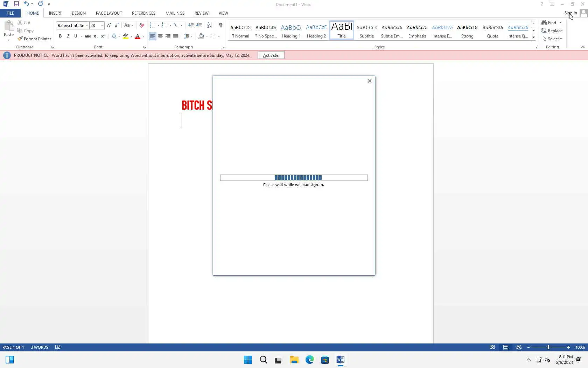588x368 pixels.
Task: Activate Format Painter
Action: point(34,39)
